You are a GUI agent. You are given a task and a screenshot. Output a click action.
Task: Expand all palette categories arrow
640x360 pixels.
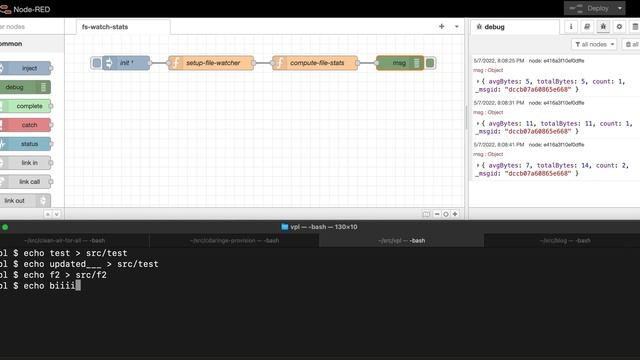pyautogui.click(x=56, y=214)
